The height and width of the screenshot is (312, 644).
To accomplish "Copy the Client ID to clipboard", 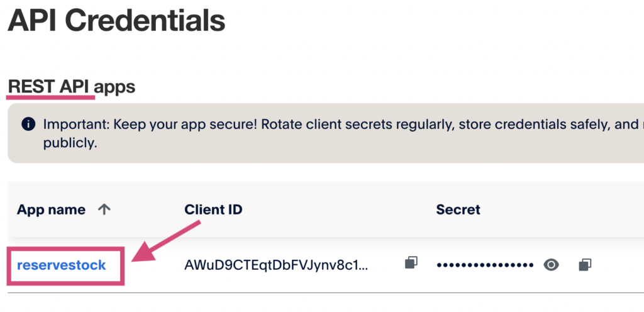I will 411,264.
